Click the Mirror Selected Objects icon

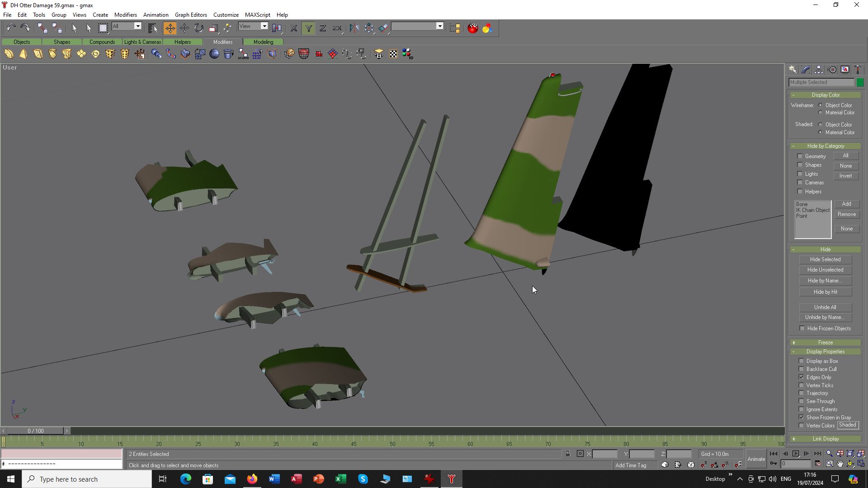point(354,28)
